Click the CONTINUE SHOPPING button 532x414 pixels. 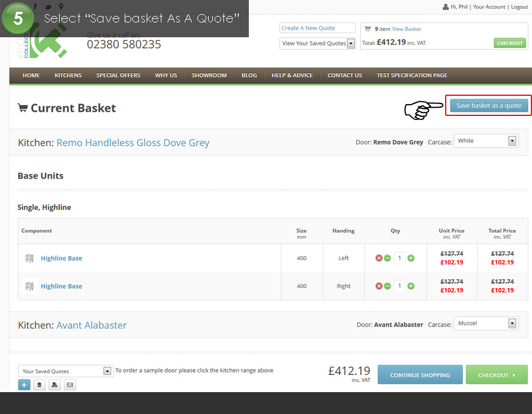tap(420, 375)
